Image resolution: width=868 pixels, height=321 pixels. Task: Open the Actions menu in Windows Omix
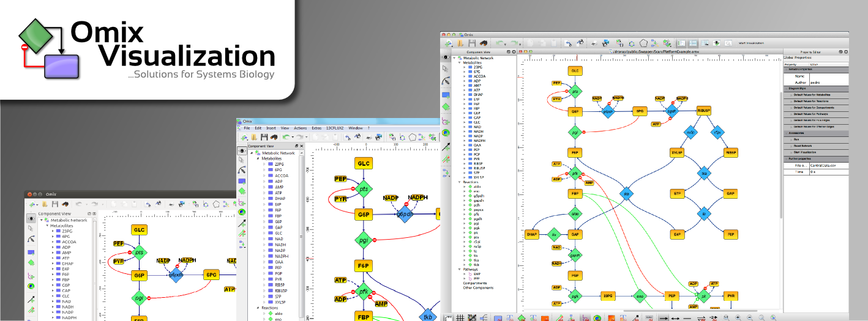pos(300,128)
